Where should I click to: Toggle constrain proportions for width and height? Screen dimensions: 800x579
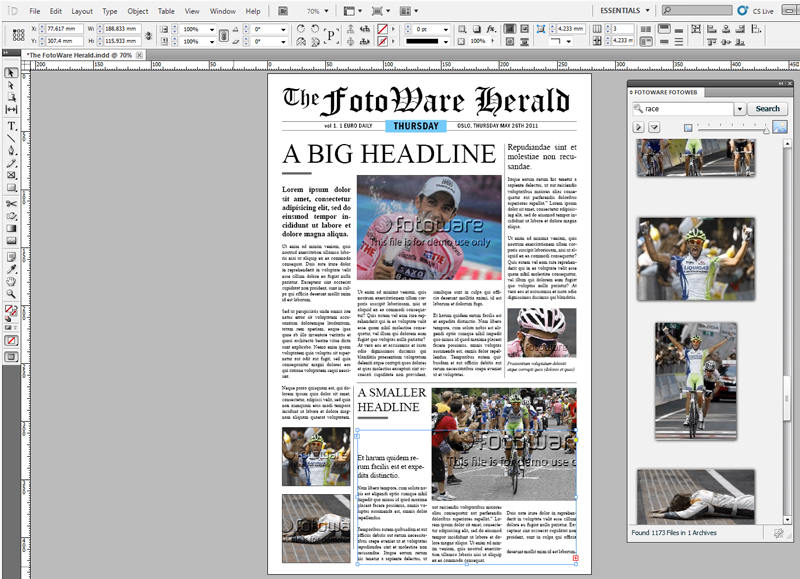point(148,35)
